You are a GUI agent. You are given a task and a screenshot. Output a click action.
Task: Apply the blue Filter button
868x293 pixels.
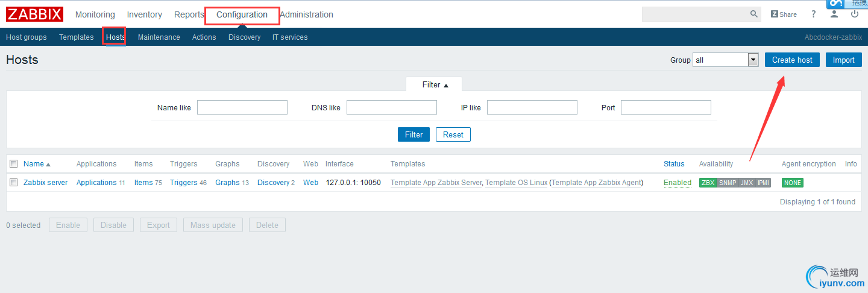click(x=414, y=134)
